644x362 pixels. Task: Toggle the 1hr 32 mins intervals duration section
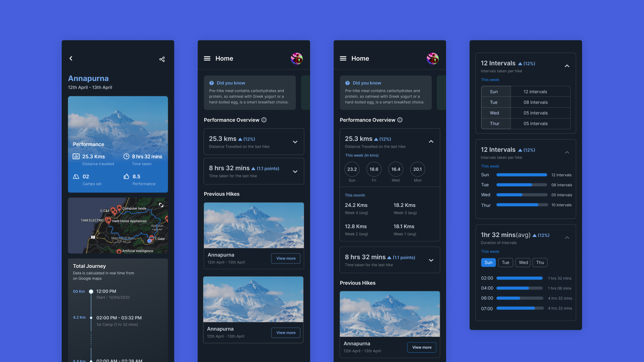(567, 237)
